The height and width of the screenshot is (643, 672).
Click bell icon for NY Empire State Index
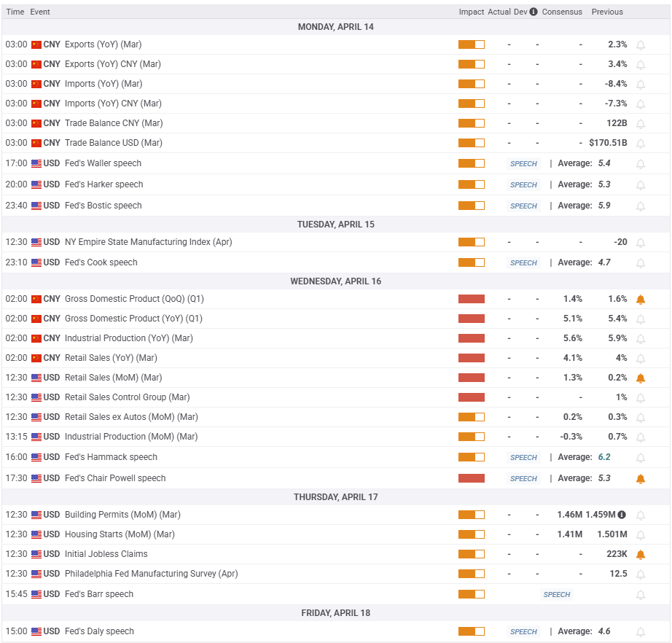click(x=641, y=243)
